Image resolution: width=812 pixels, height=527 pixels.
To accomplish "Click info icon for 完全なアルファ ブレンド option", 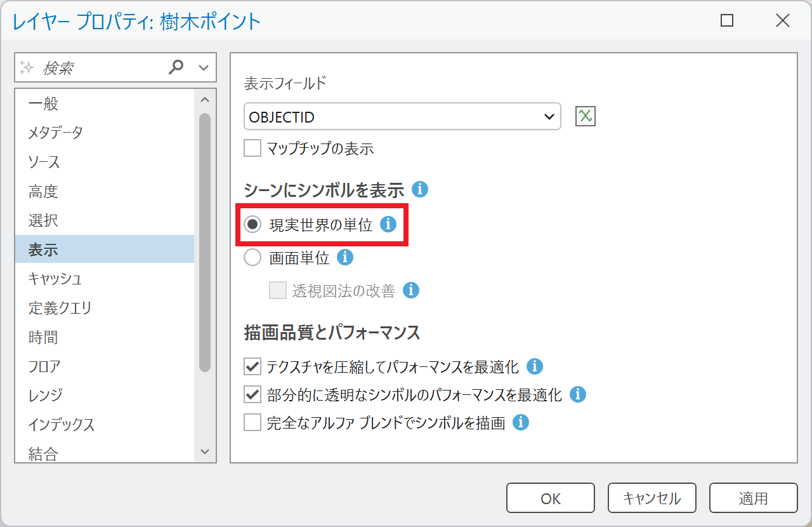I will point(521,422).
